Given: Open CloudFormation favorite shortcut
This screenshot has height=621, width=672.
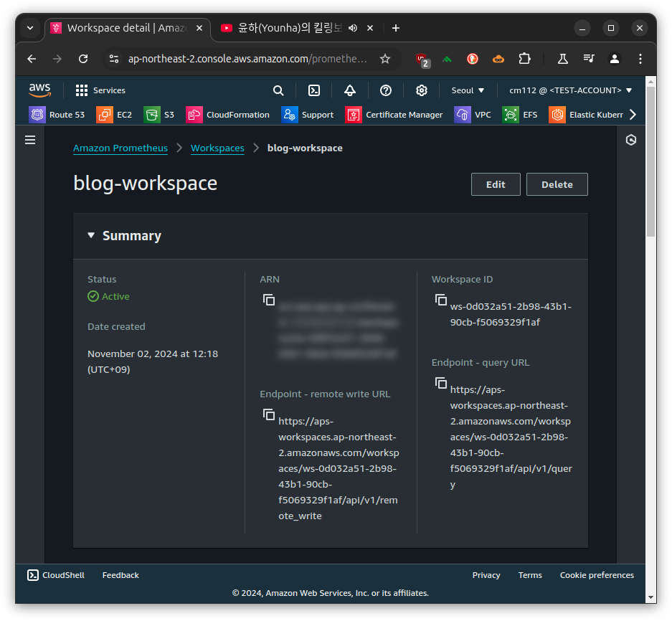Looking at the screenshot, I should 228,115.
